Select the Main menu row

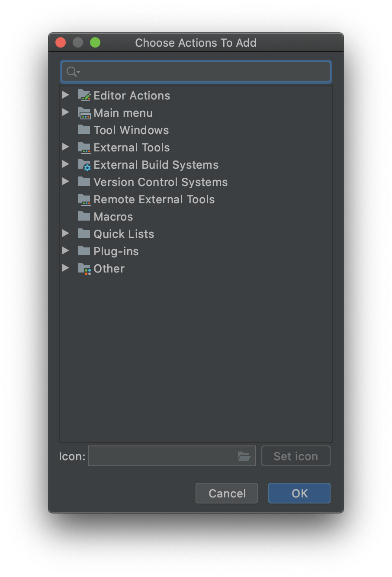pyautogui.click(x=196, y=112)
